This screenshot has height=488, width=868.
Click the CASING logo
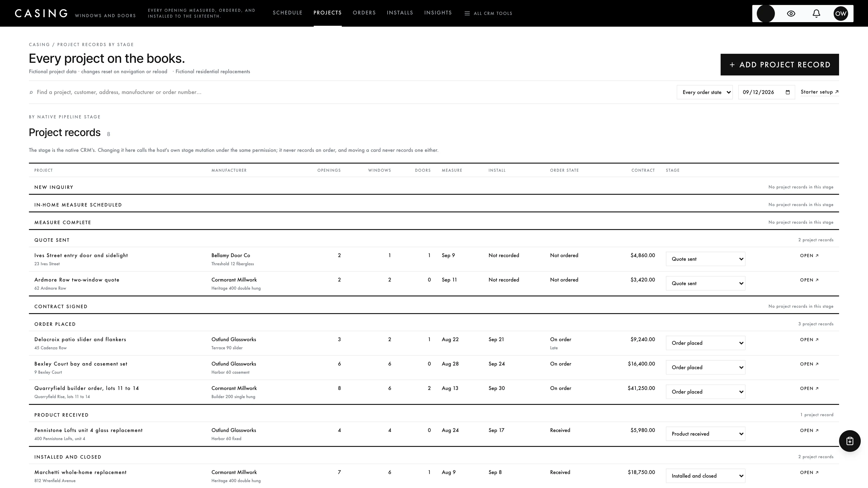tap(41, 14)
